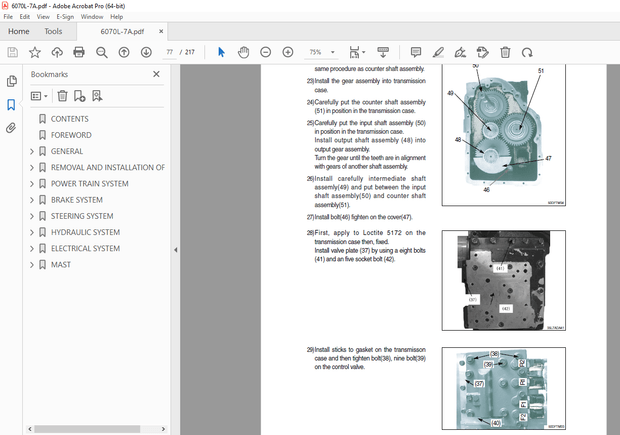Click the transmission gear diagram figure
The height and width of the screenshot is (435, 620).
[x=503, y=135]
